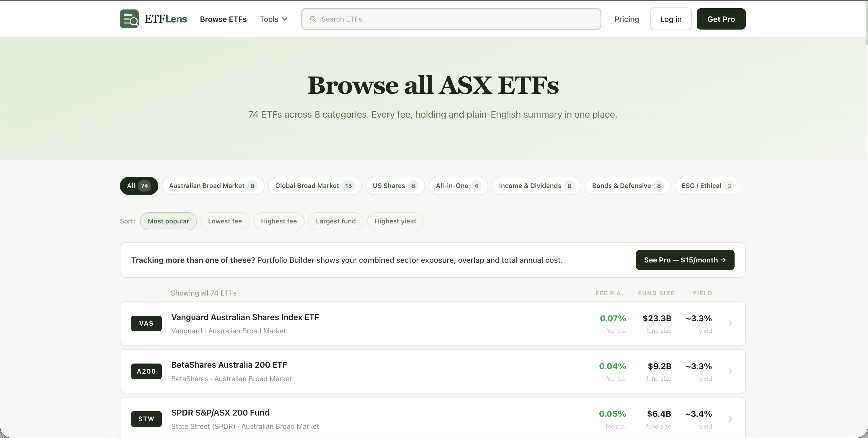Select the VAS ticker badge
The height and width of the screenshot is (438, 868).
coord(146,323)
